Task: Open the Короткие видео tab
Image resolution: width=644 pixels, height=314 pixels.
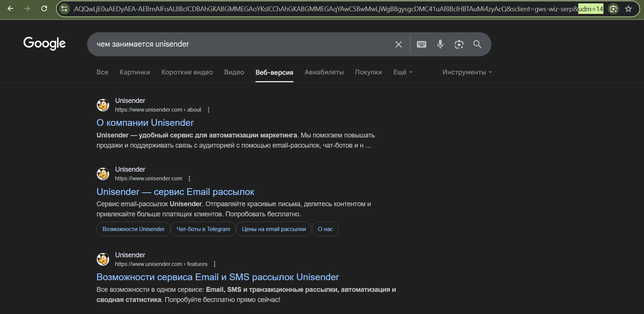Action: point(187,72)
